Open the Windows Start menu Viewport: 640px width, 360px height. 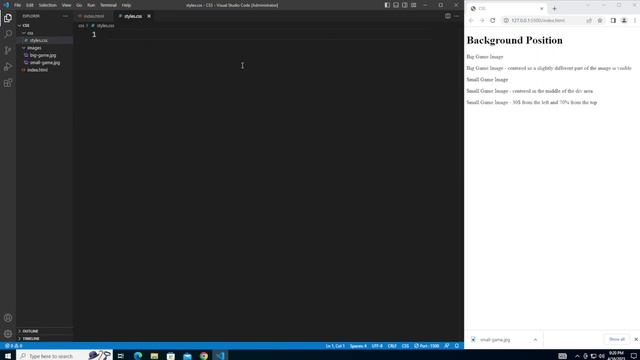pyautogui.click(x=8, y=356)
